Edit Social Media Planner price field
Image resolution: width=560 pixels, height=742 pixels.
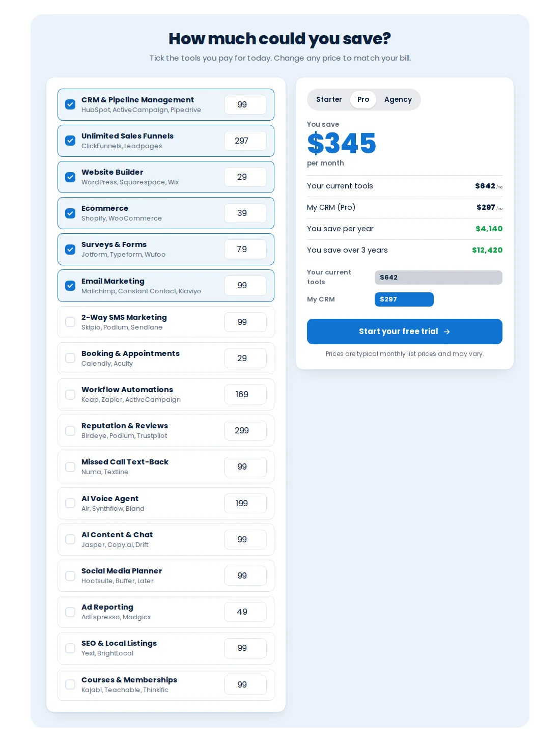pos(245,575)
